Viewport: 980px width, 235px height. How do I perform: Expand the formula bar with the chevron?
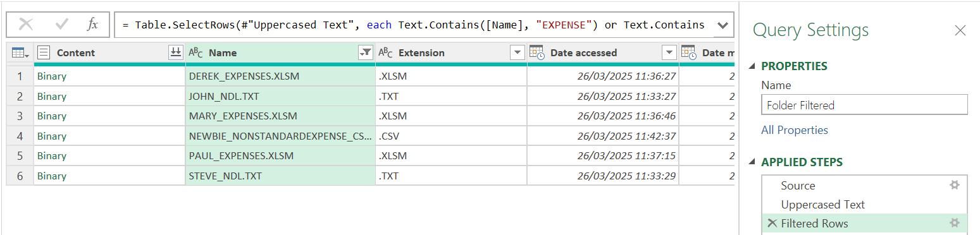coord(722,25)
